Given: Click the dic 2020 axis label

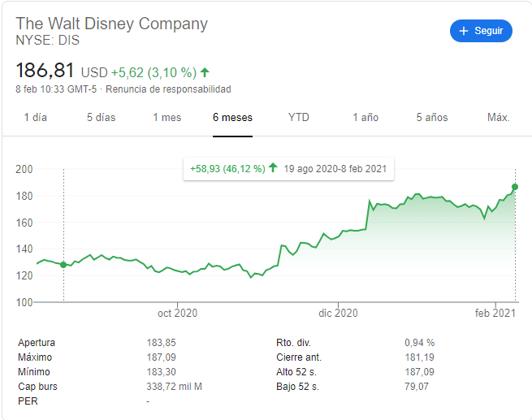Looking at the screenshot, I should 338,313.
